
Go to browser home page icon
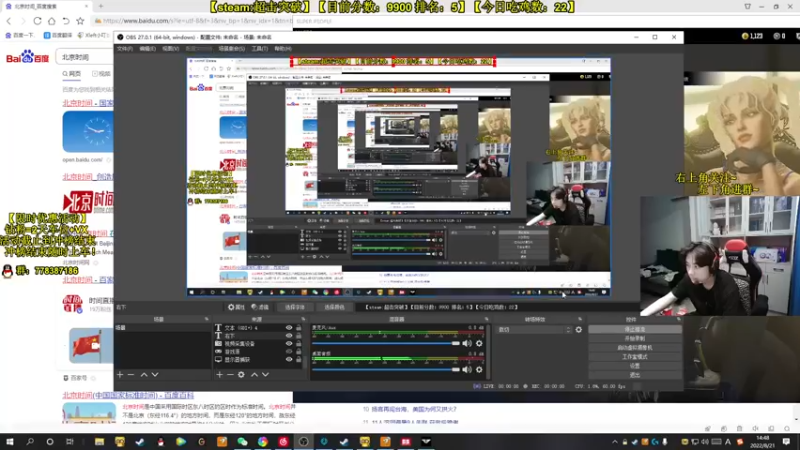coord(52,21)
